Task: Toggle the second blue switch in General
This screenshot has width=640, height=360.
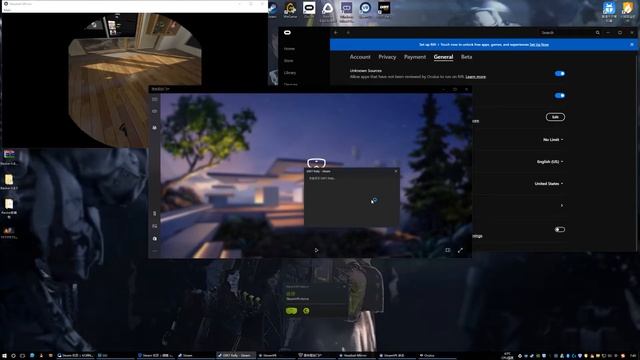Action: point(560,96)
